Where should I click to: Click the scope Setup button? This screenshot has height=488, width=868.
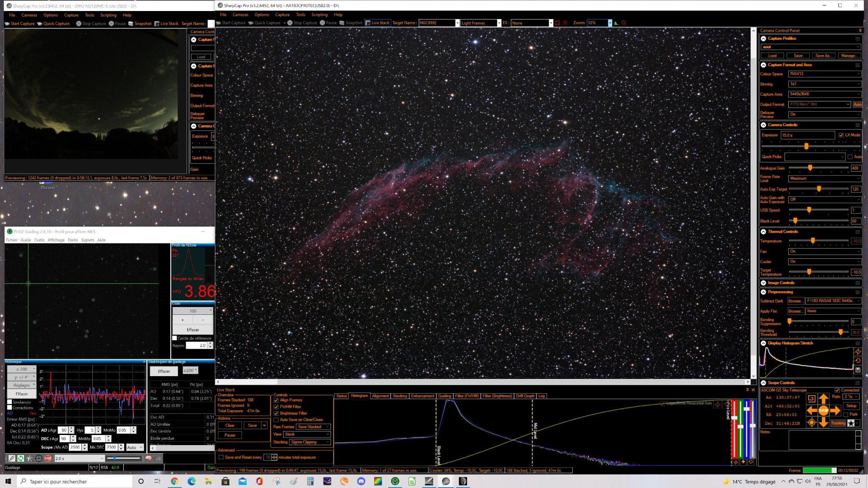tap(851, 406)
